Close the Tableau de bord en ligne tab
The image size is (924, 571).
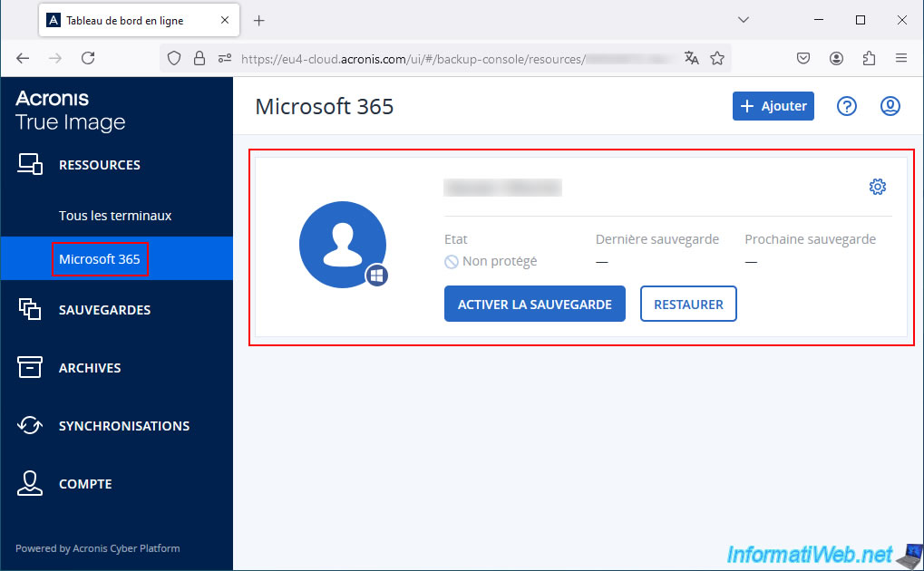(225, 20)
